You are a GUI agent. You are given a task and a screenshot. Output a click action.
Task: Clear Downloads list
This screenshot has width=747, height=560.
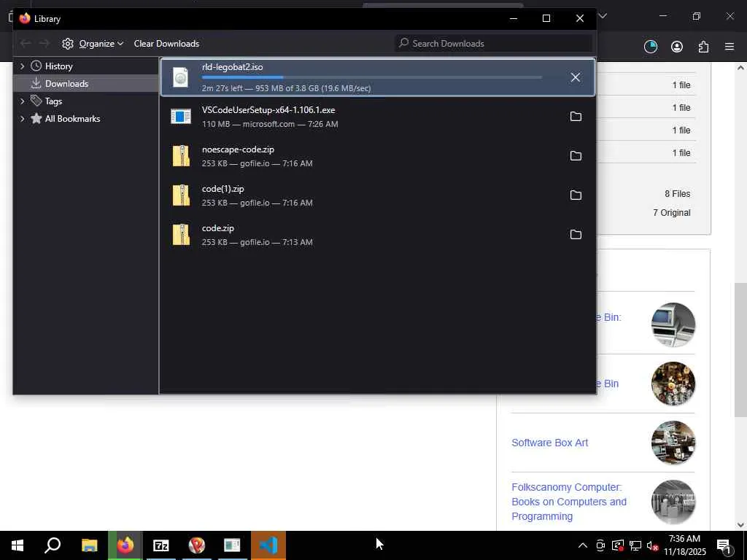[x=166, y=43]
